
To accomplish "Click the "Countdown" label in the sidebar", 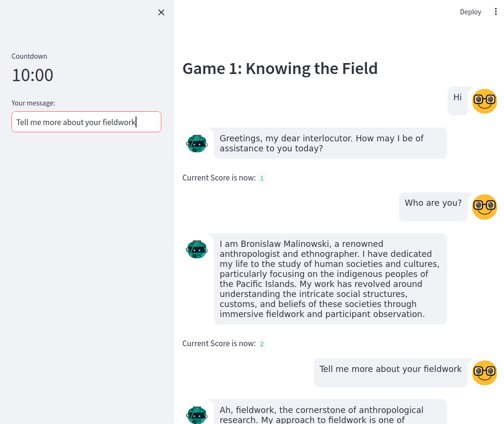I will tap(30, 56).
